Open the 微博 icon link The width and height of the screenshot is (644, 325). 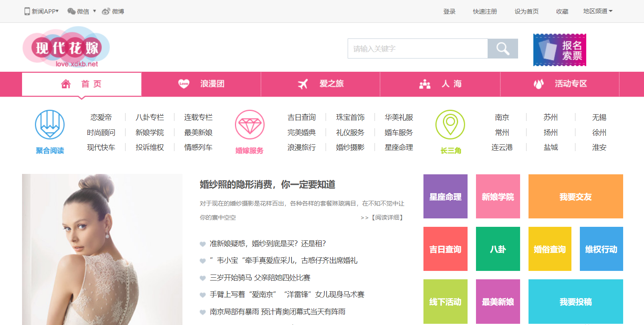(x=106, y=12)
